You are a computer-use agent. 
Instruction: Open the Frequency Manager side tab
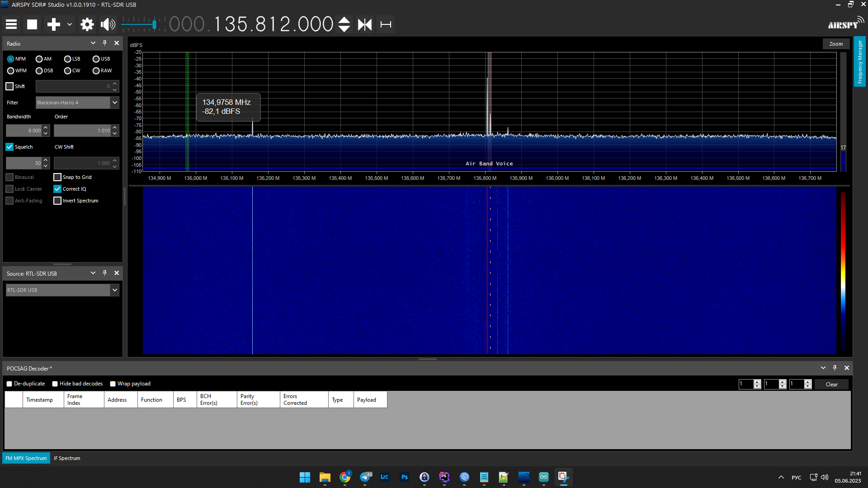860,61
